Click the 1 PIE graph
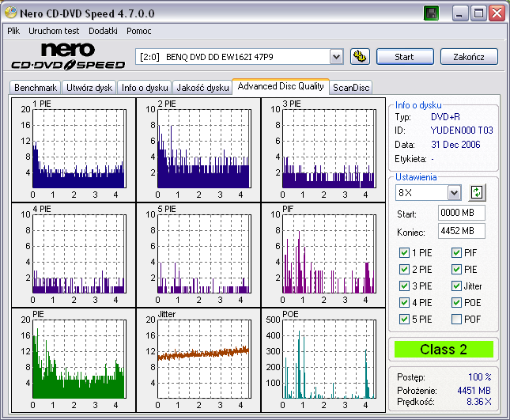 [x=74, y=150]
